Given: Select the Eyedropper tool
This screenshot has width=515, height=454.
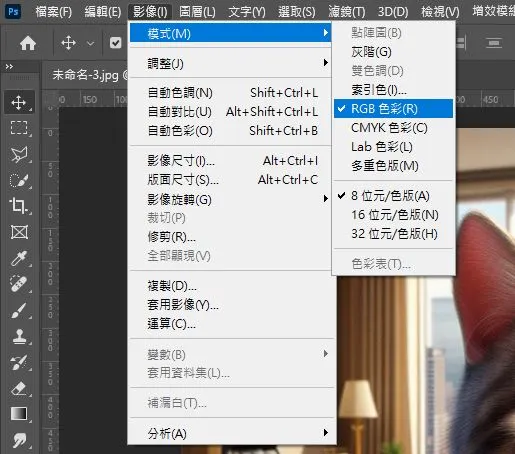Looking at the screenshot, I should (x=19, y=258).
